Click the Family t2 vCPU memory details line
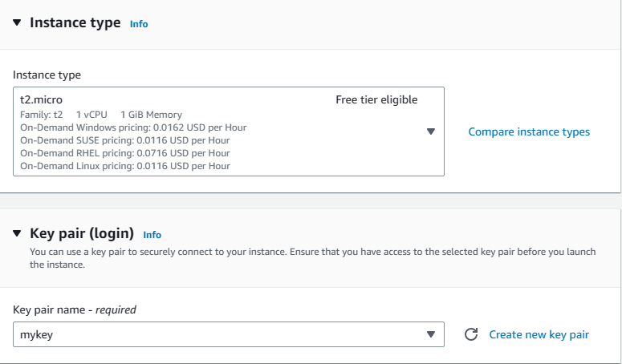This screenshot has width=622, height=364. tap(101, 115)
